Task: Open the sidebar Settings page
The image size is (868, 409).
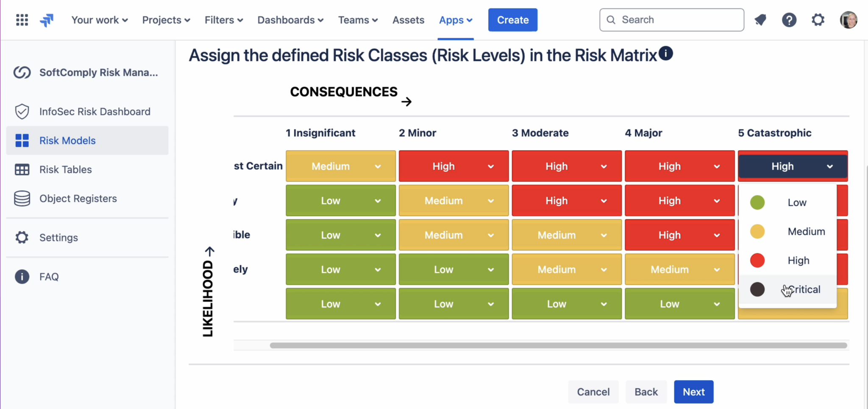Action: (x=58, y=238)
